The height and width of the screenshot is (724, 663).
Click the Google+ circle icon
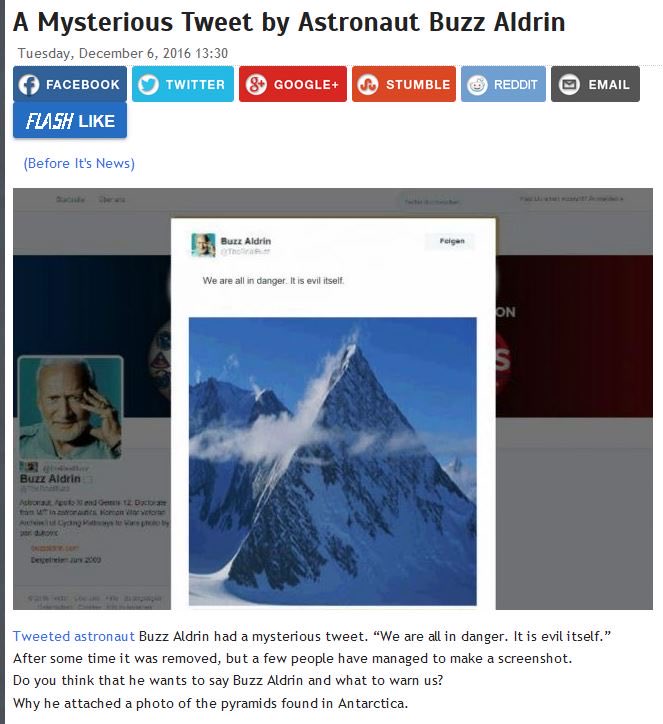point(256,85)
